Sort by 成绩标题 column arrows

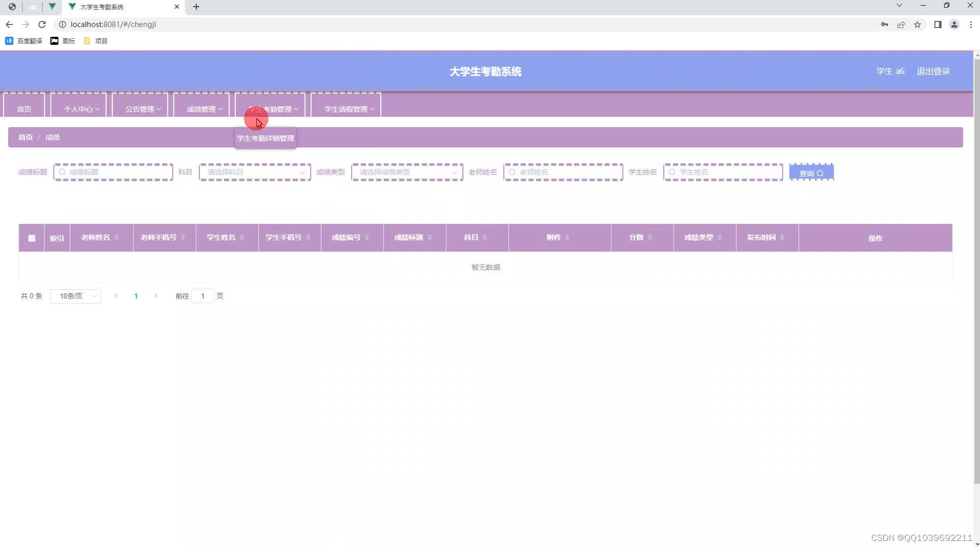tap(430, 237)
